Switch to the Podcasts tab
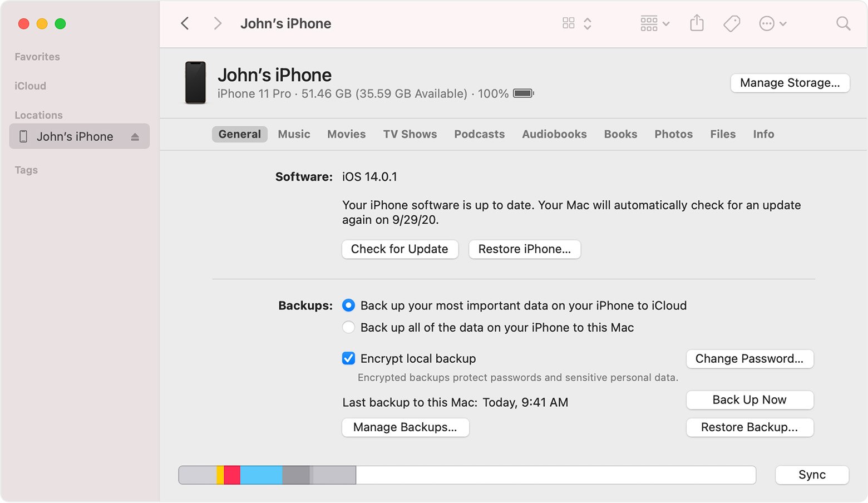The height and width of the screenshot is (503, 868). pos(480,134)
